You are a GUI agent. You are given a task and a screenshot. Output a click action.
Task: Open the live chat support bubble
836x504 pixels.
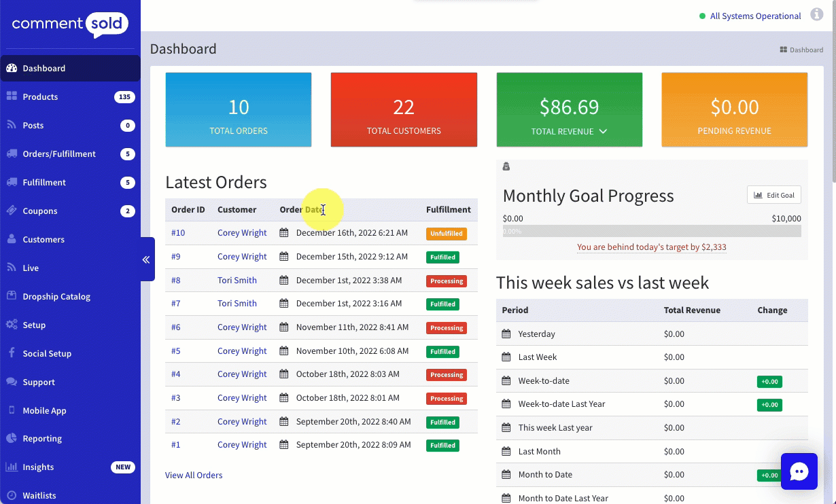[x=799, y=471]
